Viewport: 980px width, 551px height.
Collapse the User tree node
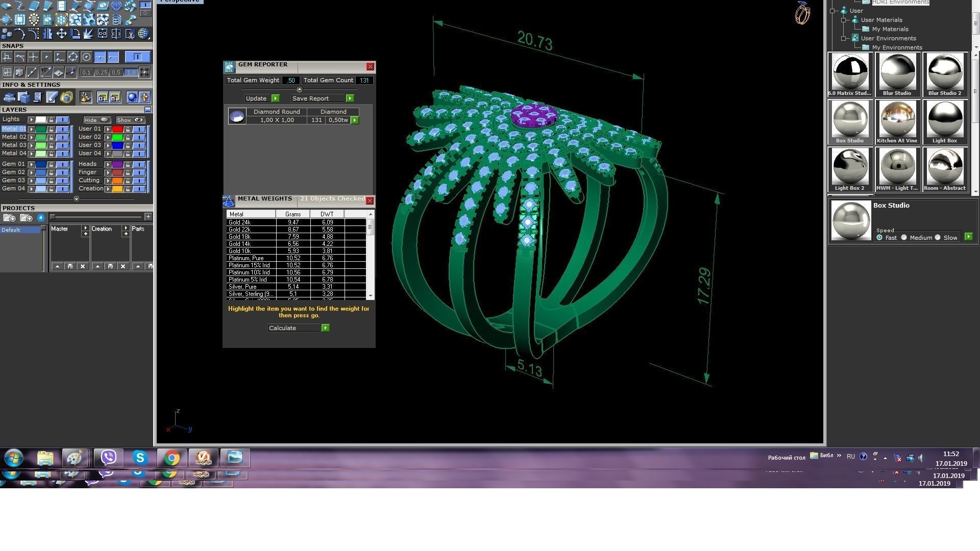[832, 11]
